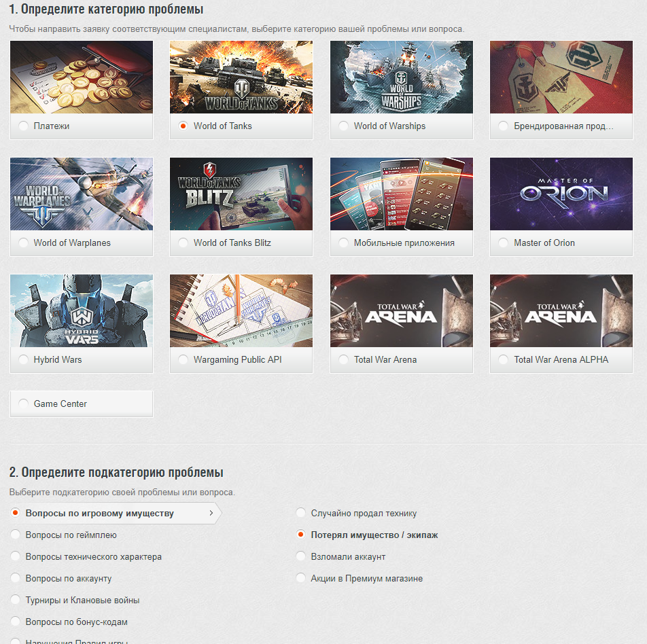647x644 pixels.
Task: Click the Hybrid Wars robot image
Action: tap(82, 310)
